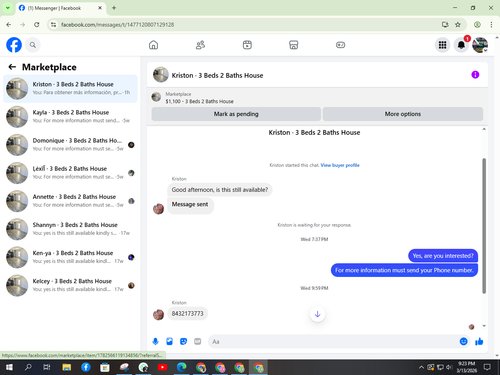500x375 pixels.
Task: Open the Chrome profile icon
Action: 477,25
